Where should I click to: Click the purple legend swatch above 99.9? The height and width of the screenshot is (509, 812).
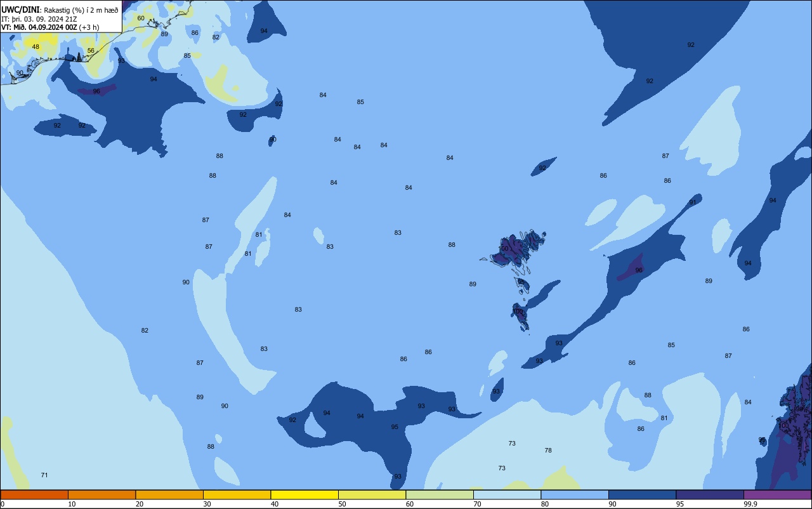(x=777, y=494)
